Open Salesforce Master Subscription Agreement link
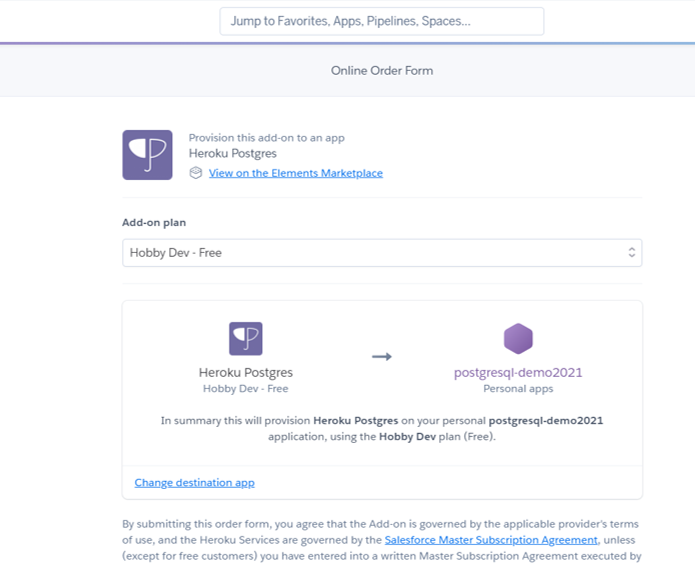Image resolution: width=695 pixels, height=566 pixels. (x=491, y=540)
